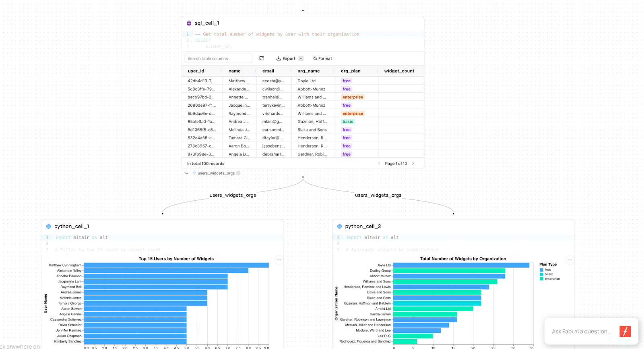Click the expand table fullscreen icon
This screenshot has width=644, height=349.
(262, 58)
